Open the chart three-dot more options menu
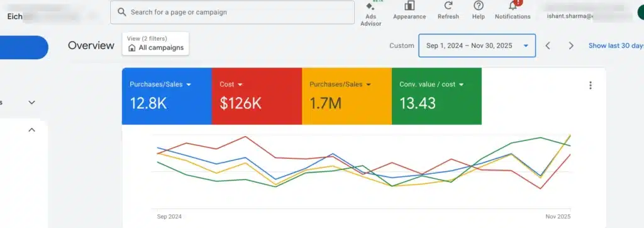The width and height of the screenshot is (644, 228). tap(590, 85)
